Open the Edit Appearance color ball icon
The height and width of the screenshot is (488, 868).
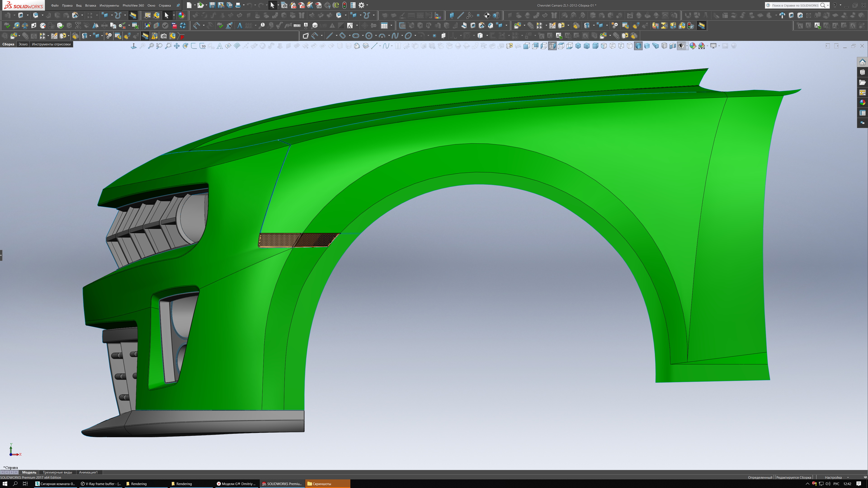(692, 46)
